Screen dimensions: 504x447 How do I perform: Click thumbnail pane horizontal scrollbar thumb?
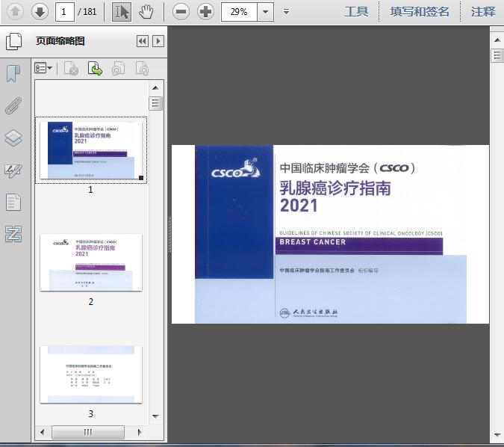pyautogui.click(x=88, y=432)
